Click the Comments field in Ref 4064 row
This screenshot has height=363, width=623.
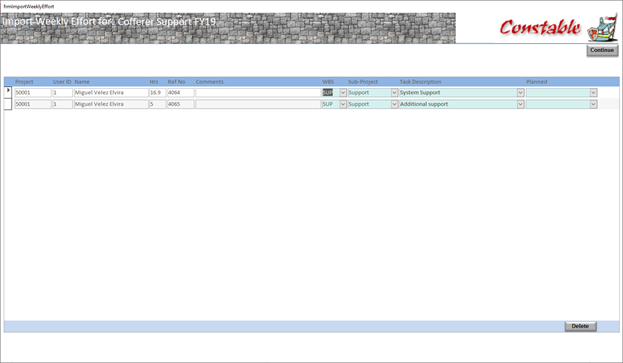[x=258, y=93]
